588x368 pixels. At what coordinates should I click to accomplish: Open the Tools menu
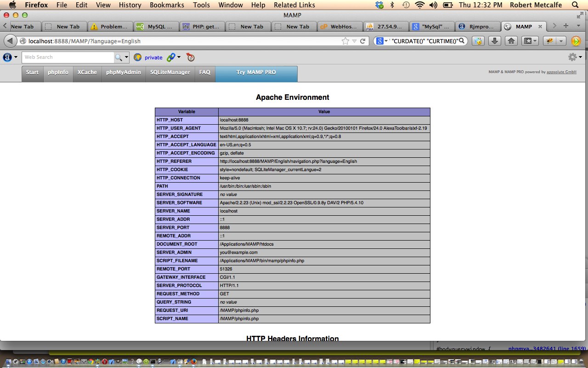(x=201, y=5)
